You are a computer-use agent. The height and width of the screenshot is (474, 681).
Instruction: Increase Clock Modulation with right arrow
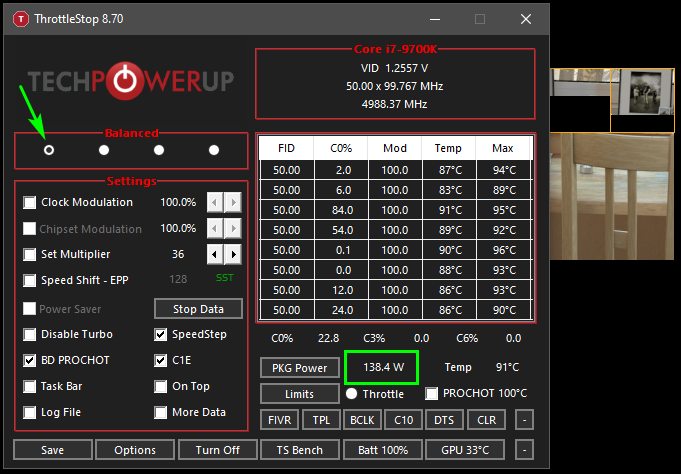click(233, 202)
